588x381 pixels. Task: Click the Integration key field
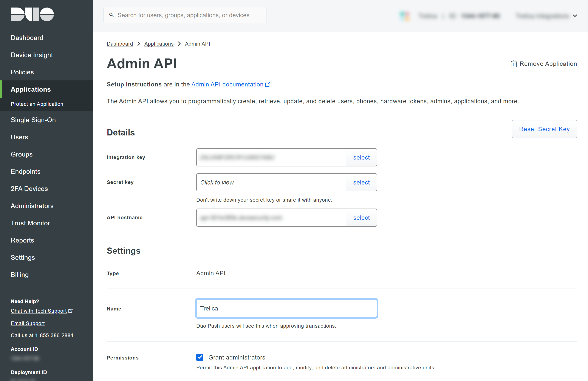click(x=271, y=157)
